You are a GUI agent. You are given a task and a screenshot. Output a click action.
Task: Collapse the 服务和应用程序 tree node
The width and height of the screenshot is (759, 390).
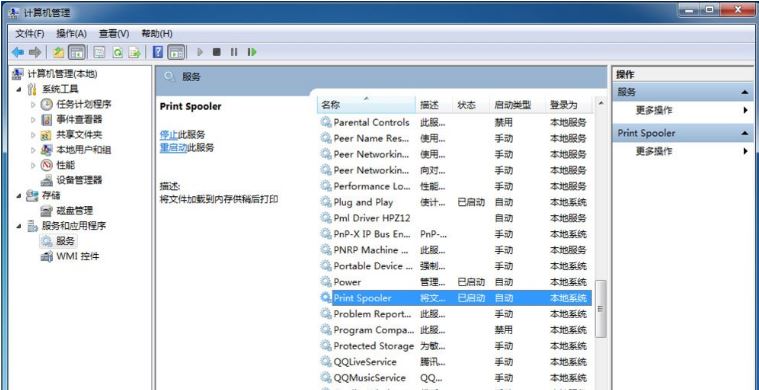tap(18, 226)
